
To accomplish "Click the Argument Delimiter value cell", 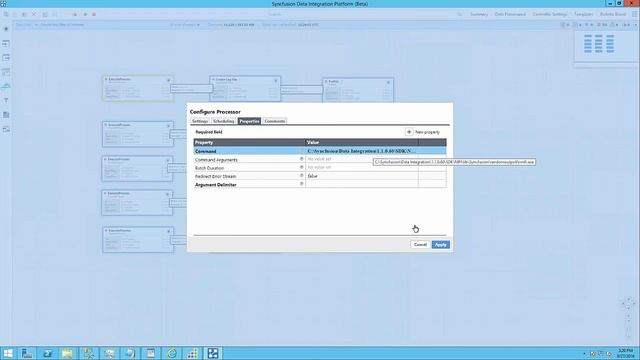I will coord(362,184).
